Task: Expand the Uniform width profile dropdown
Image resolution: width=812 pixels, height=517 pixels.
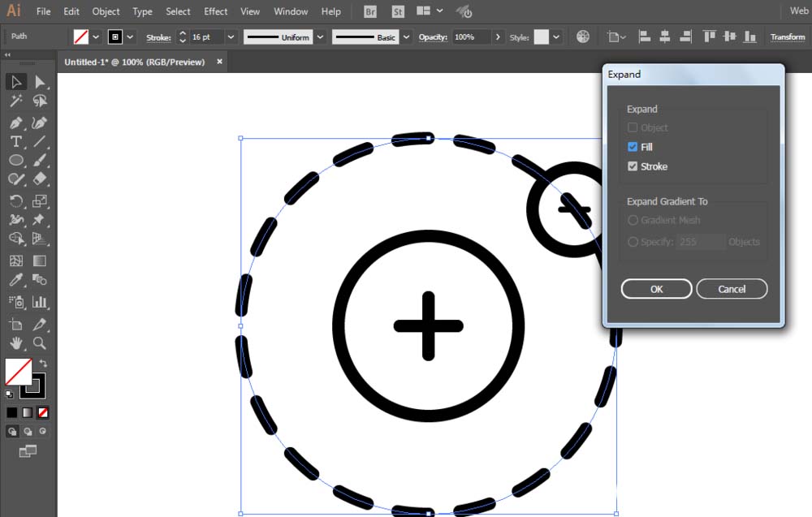Action: [x=319, y=37]
